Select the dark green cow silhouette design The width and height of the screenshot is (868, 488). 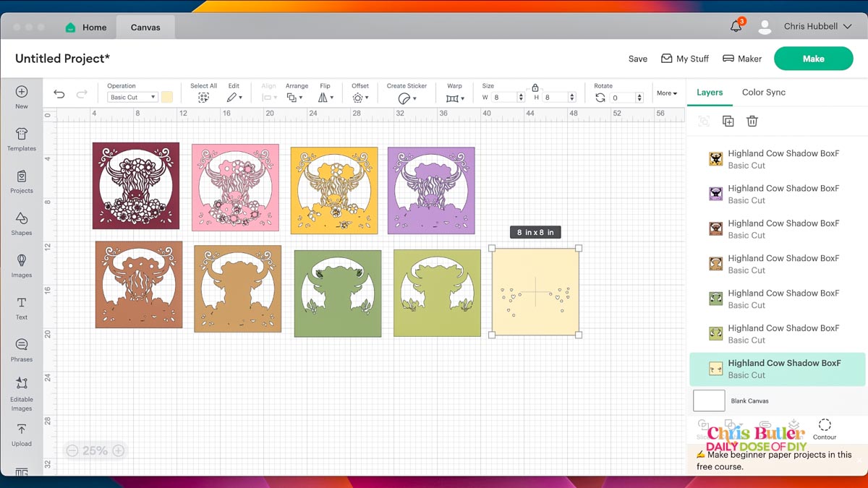338,294
